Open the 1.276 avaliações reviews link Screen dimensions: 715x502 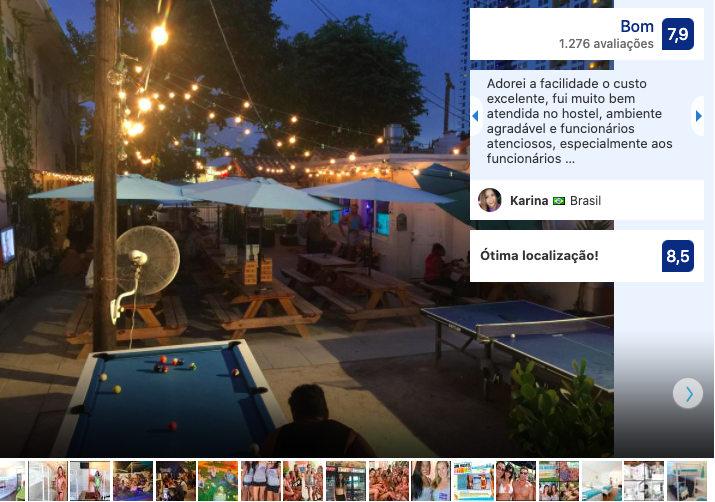pyautogui.click(x=606, y=44)
